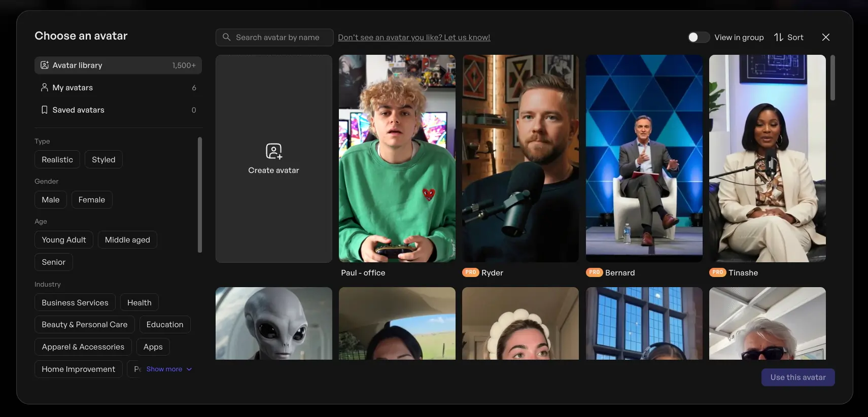
Task: Click the Create avatar plus icon
Action: coord(274,151)
